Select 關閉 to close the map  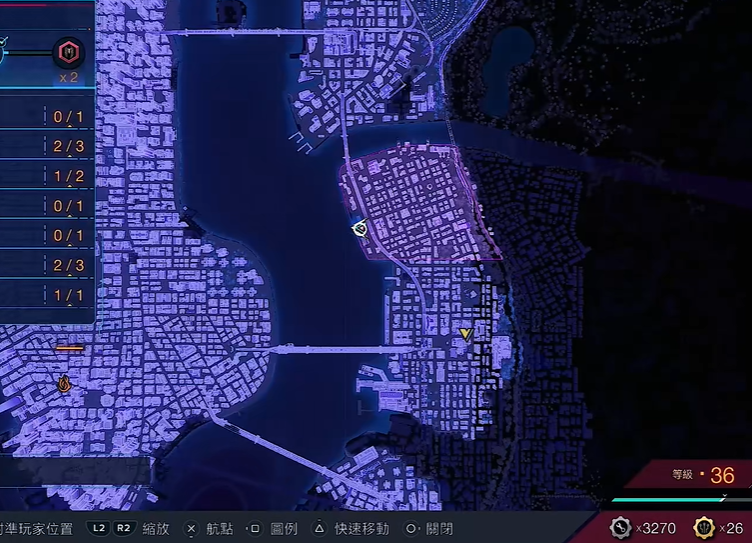pyautogui.click(x=439, y=529)
